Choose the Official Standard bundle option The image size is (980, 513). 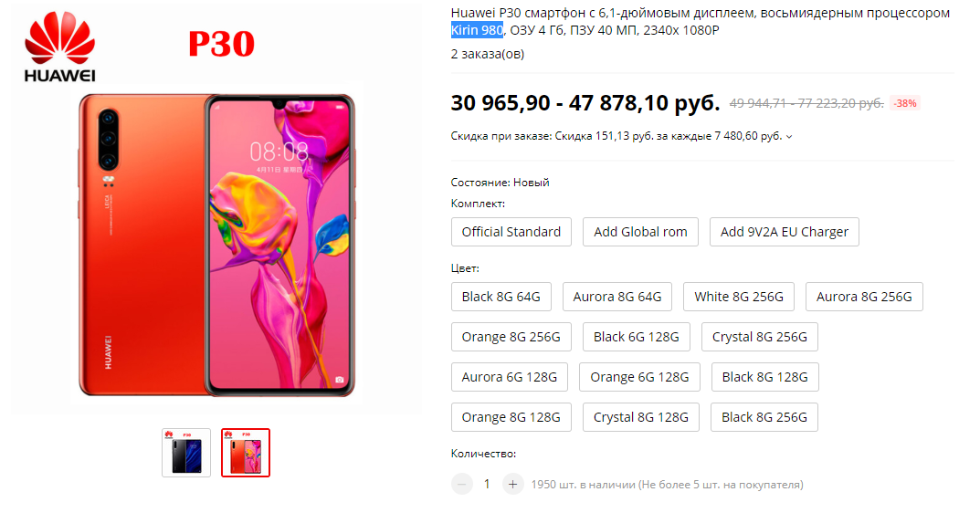point(511,232)
